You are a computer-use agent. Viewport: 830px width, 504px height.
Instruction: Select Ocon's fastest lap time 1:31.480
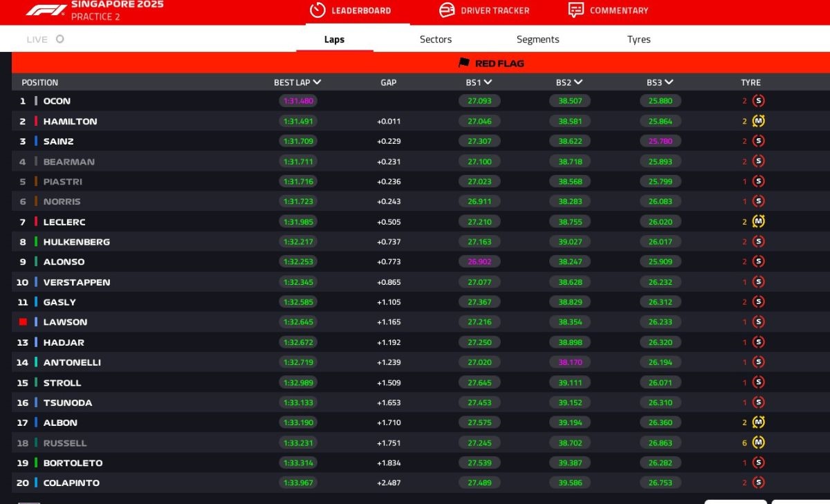coord(298,101)
